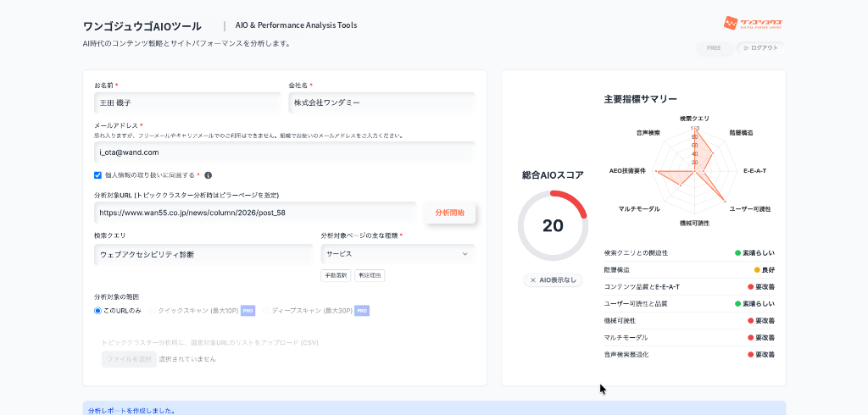The width and height of the screenshot is (868, 415).
Task: Click the 会社名 input field
Action: pyautogui.click(x=382, y=103)
